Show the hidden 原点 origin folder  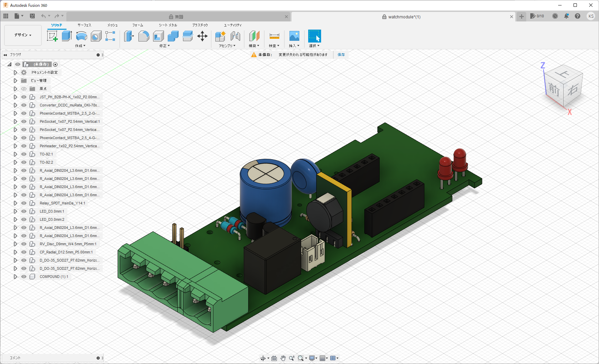point(24,89)
